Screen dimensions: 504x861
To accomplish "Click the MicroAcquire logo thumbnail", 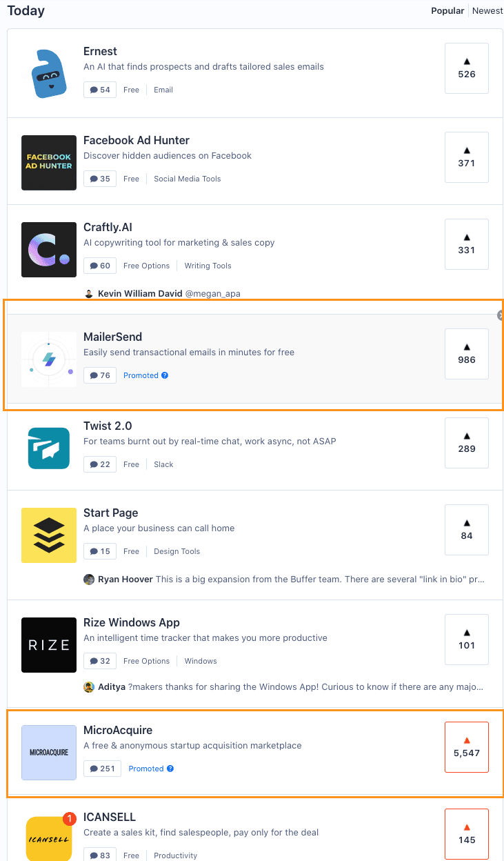I will pos(49,753).
